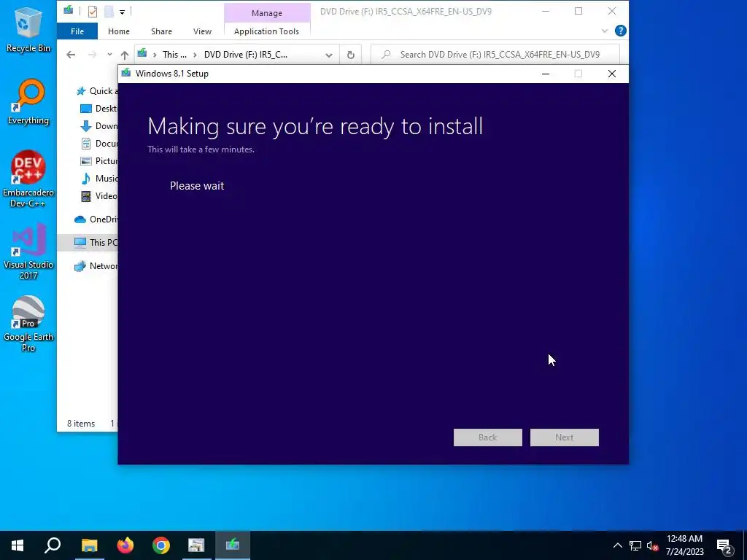Minimize the Windows 8.1 Setup window
The height and width of the screenshot is (560, 747).
coord(546,74)
